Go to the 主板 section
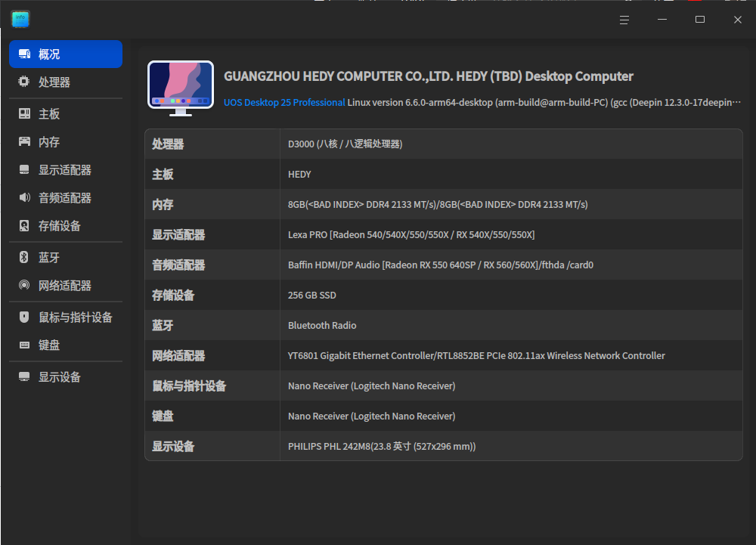Image resolution: width=756 pixels, height=545 pixels. [66, 113]
